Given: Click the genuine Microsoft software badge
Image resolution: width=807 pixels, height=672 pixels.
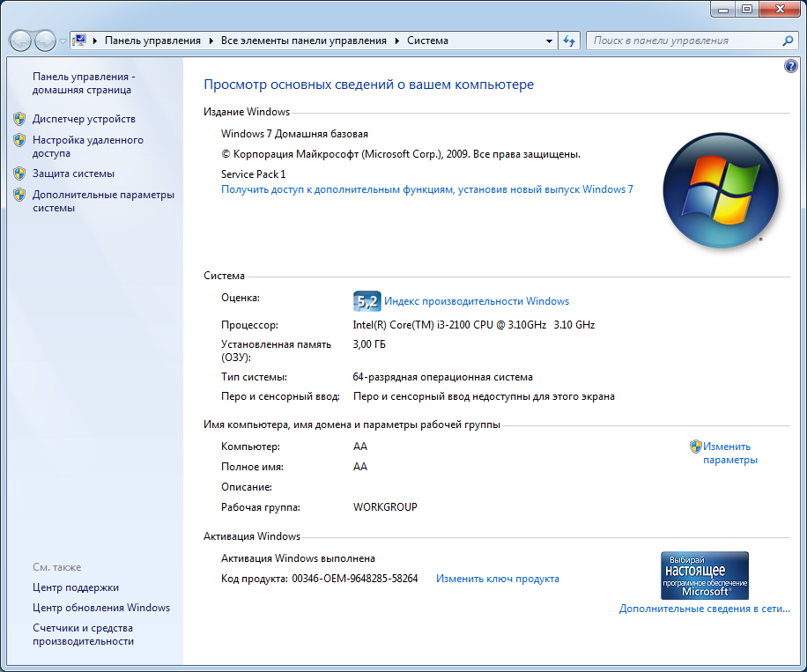Looking at the screenshot, I should 705,575.
